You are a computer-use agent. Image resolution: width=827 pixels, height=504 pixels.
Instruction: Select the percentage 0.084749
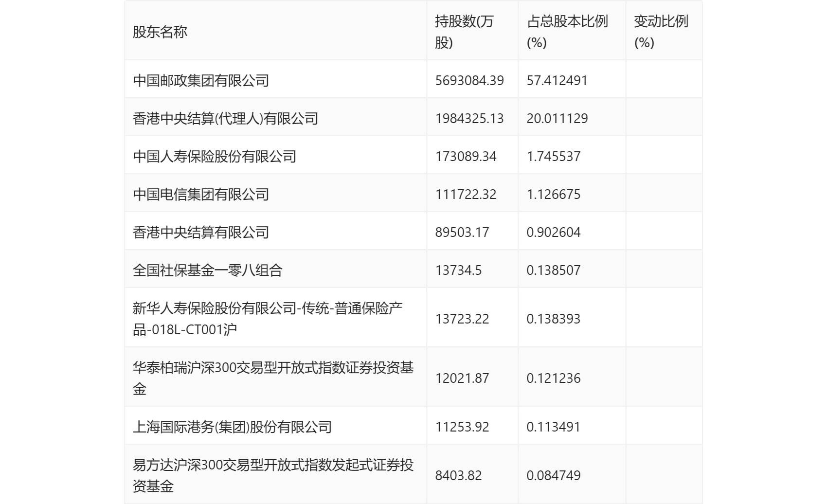(554, 475)
